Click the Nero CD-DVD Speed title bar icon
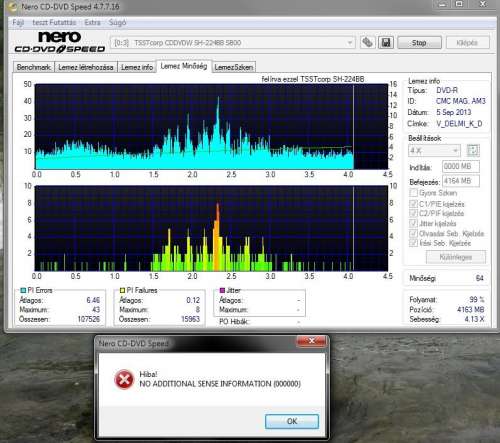Viewport: 500px width, 443px height. click(x=12, y=6)
